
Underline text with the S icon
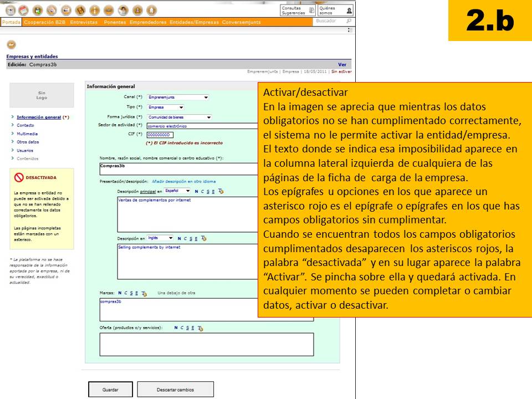click(x=208, y=192)
